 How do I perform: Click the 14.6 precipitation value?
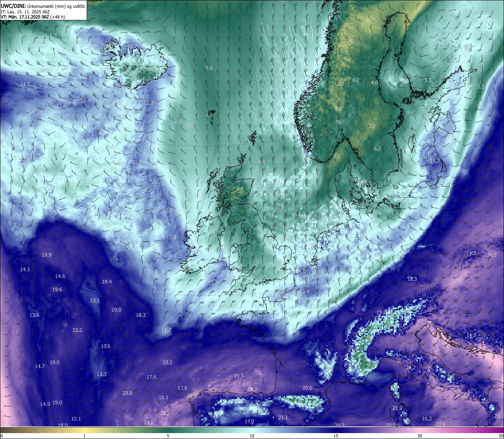60,276
